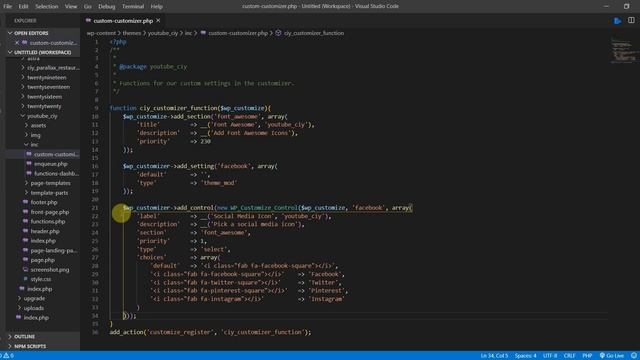
Task: Open the Debug menu
Action: [107, 7]
